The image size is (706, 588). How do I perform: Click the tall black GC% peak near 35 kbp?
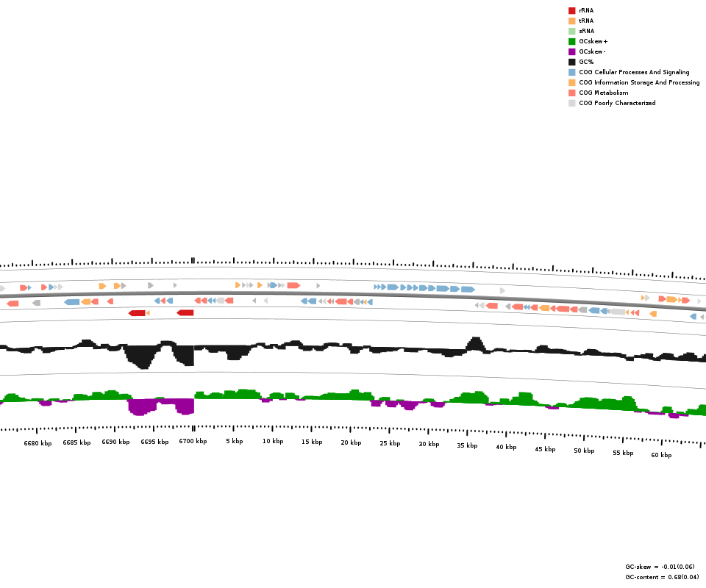(475, 343)
